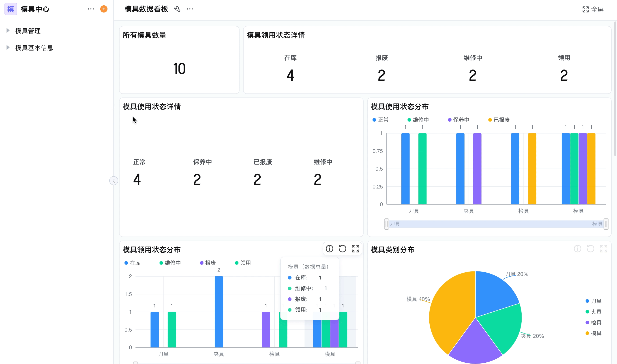
Task: Toggle 正常 legend in 模具使用状态分布
Action: (x=381, y=120)
